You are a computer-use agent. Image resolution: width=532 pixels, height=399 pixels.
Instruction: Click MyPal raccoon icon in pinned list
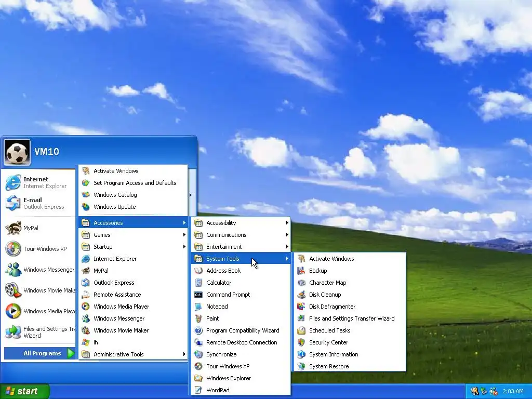coord(13,228)
